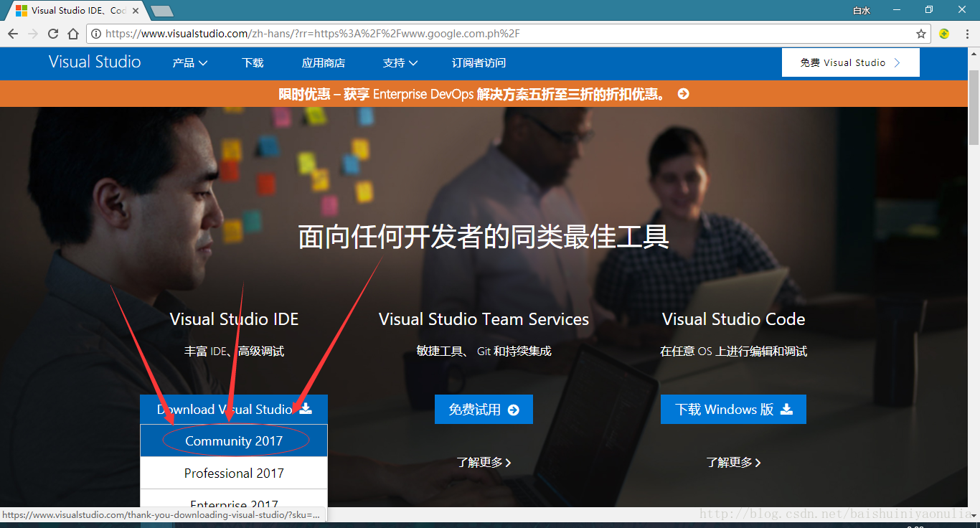Open the Download Visual Studio dropdown button

coord(234,409)
